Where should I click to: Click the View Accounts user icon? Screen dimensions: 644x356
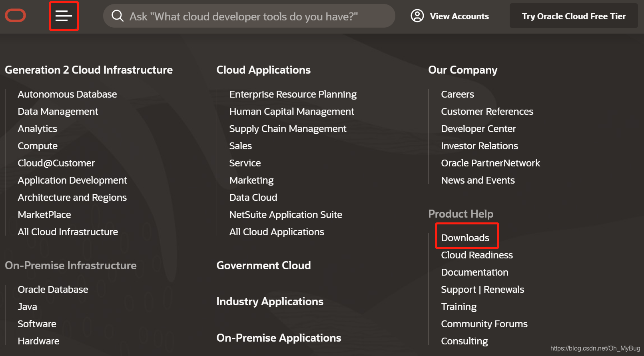(x=417, y=16)
